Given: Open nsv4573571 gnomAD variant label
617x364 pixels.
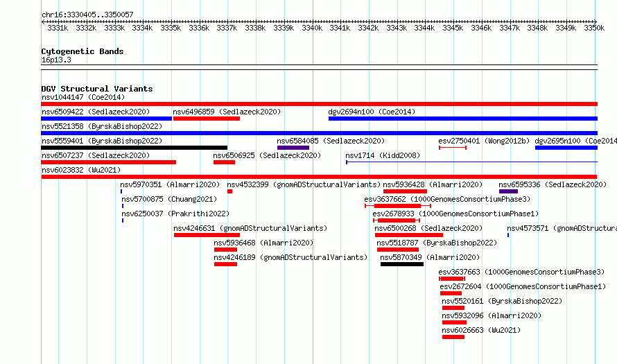Looking at the screenshot, I should (x=562, y=228).
